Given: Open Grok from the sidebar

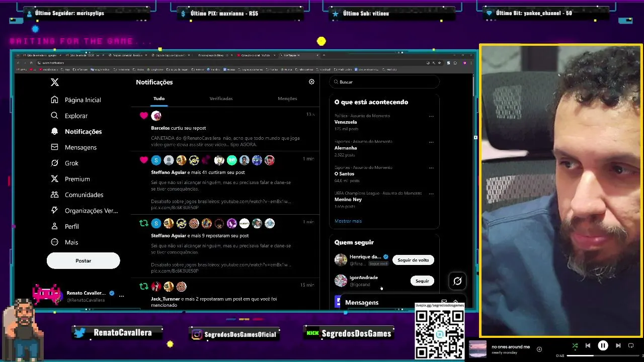Looking at the screenshot, I should 55,163.
